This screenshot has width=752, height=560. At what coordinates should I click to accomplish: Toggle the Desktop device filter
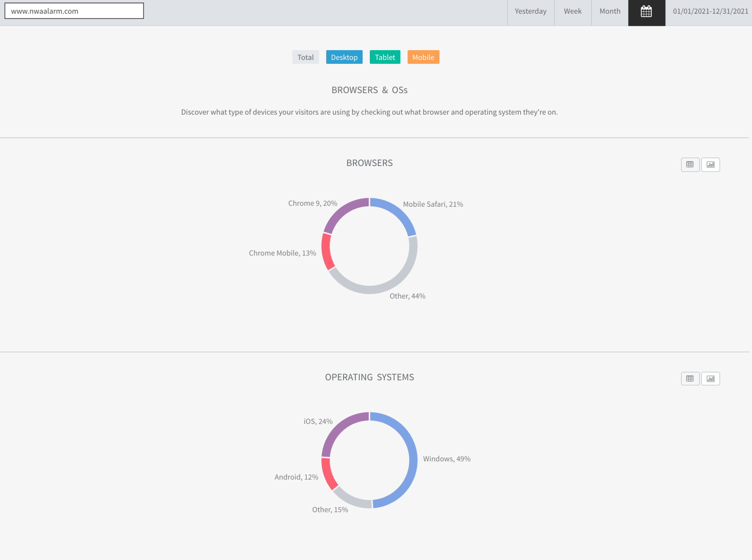point(344,57)
